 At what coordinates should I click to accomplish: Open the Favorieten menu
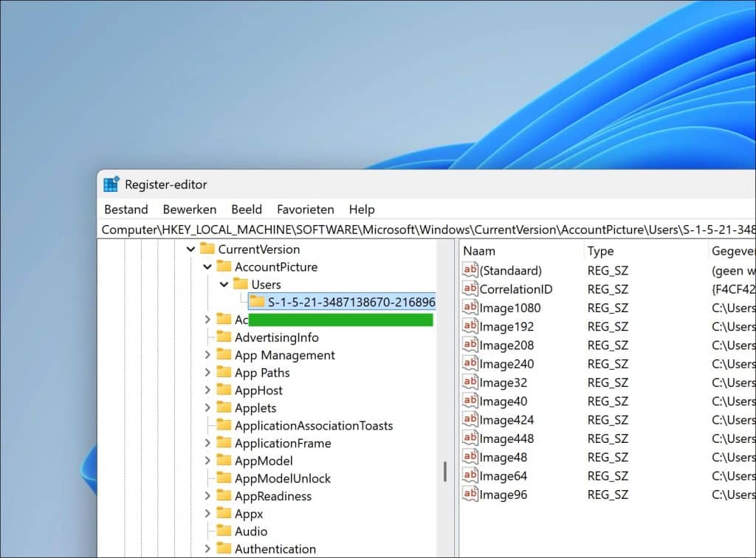pyautogui.click(x=305, y=209)
